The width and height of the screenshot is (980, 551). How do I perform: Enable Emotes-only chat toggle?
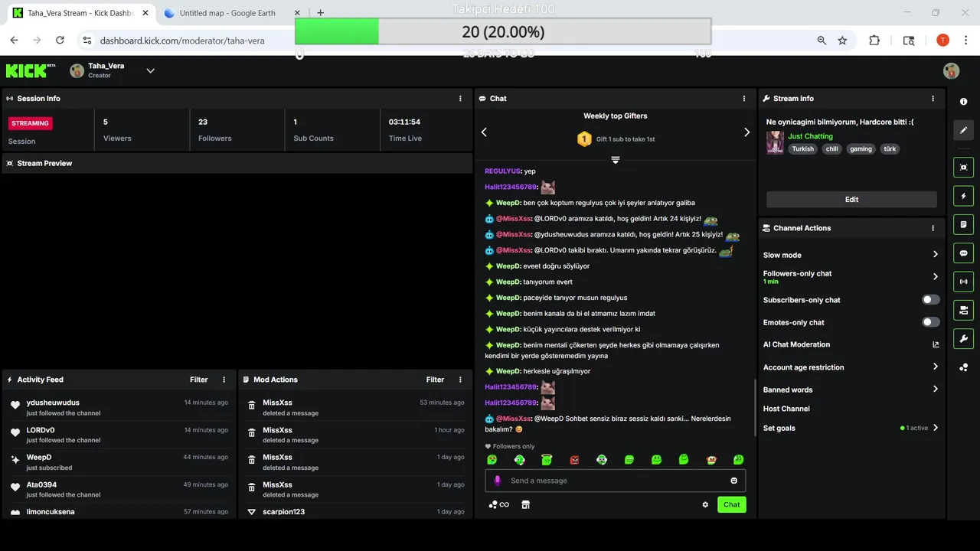pyautogui.click(x=930, y=322)
